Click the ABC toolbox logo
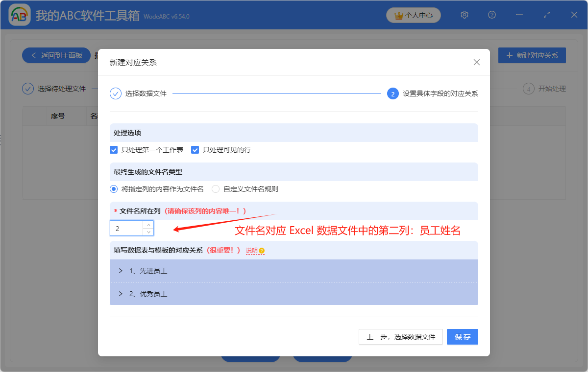This screenshot has height=372, width=588. 19,15
